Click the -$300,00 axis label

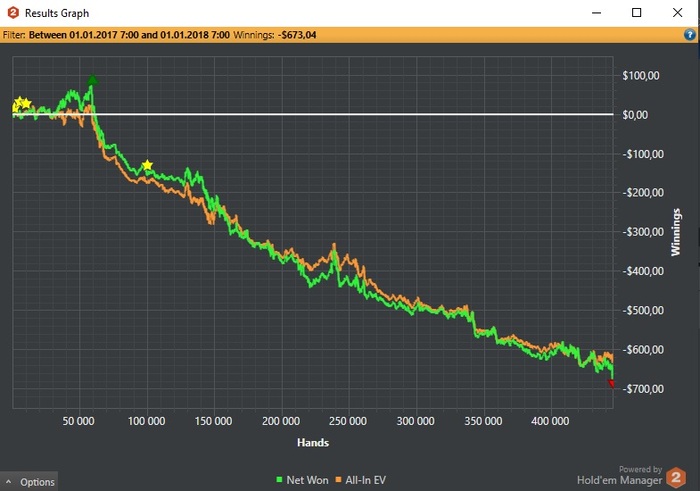643,232
